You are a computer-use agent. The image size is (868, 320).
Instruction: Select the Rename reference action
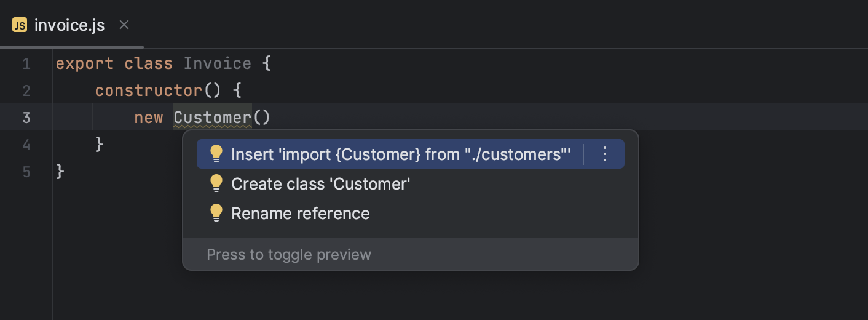[x=301, y=213]
